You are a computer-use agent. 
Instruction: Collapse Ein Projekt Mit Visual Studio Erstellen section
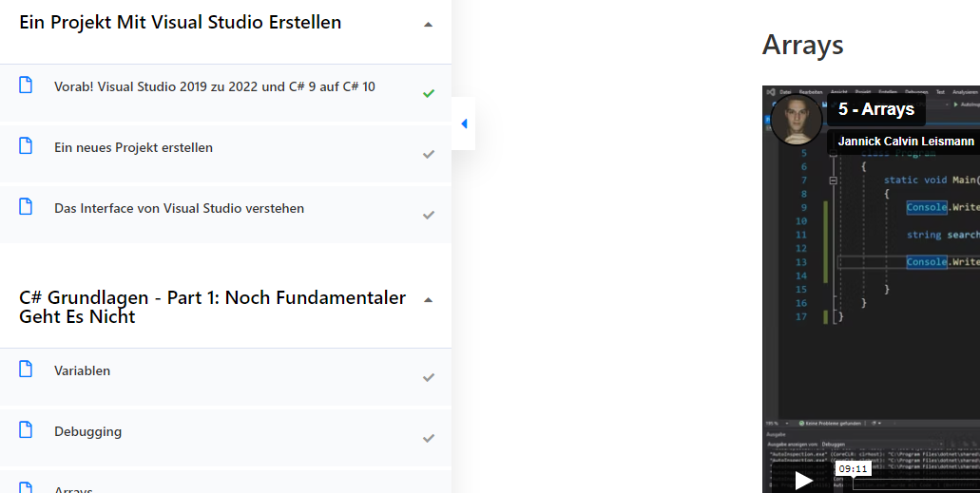click(x=428, y=25)
